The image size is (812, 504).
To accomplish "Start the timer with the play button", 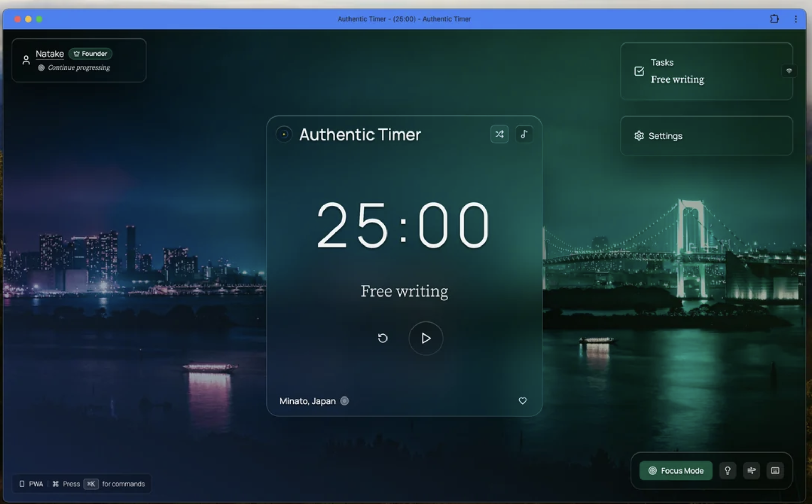I will click(426, 338).
